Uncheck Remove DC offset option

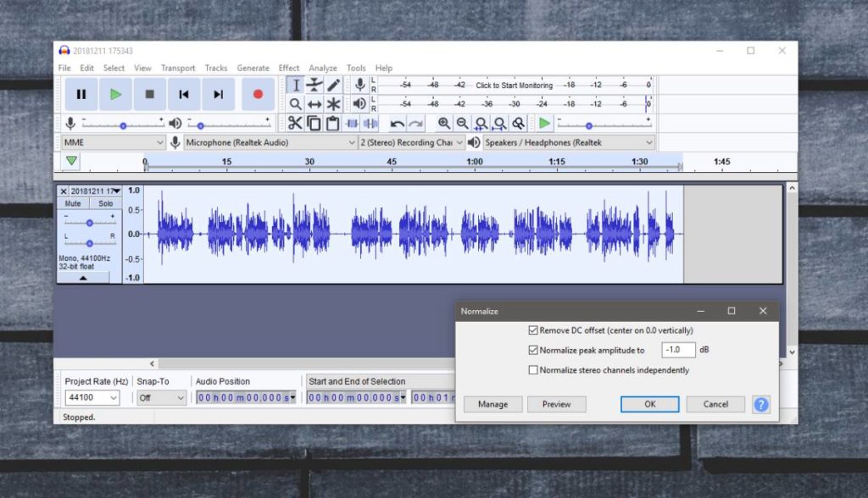(533, 330)
